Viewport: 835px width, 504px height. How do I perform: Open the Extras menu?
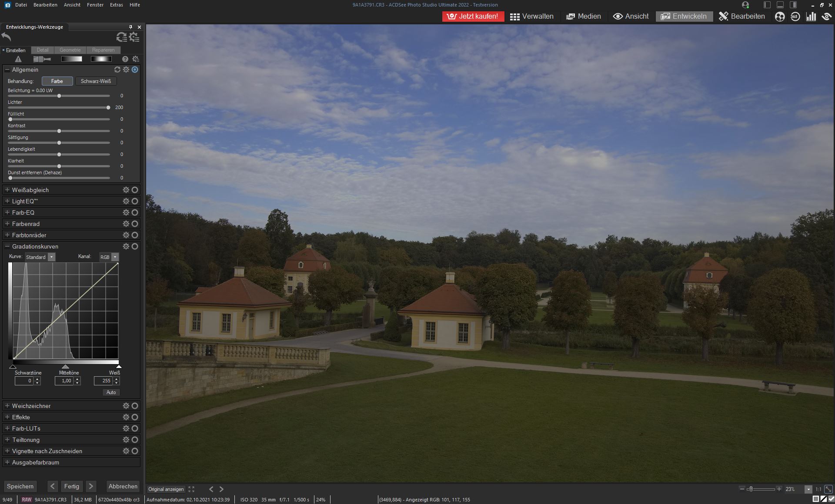(x=116, y=5)
